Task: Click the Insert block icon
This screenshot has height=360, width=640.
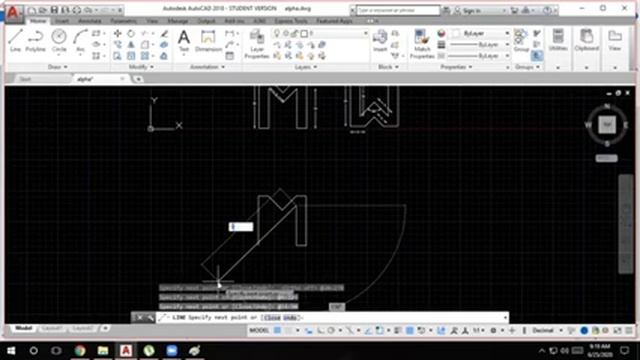Action: pyautogui.click(x=380, y=41)
